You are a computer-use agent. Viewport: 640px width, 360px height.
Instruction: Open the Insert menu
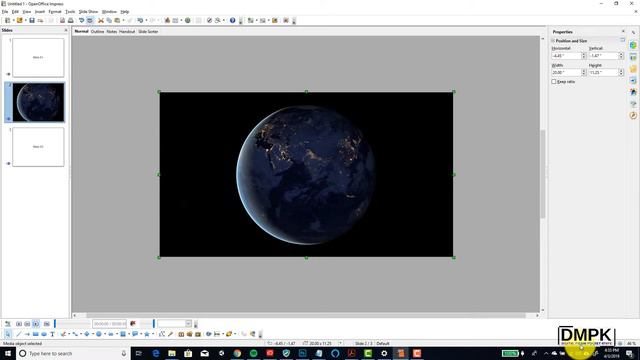(x=40, y=11)
